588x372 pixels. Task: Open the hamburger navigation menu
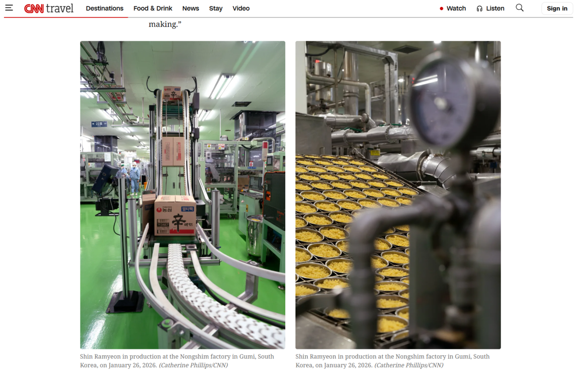click(9, 8)
